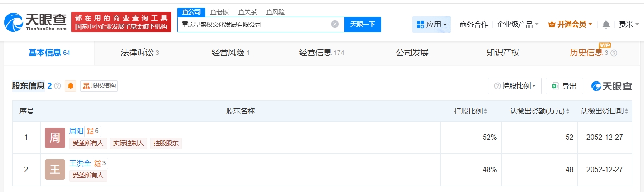The image size is (644, 192).
Task: Click the 天眼一下 search button
Action: coord(363,25)
